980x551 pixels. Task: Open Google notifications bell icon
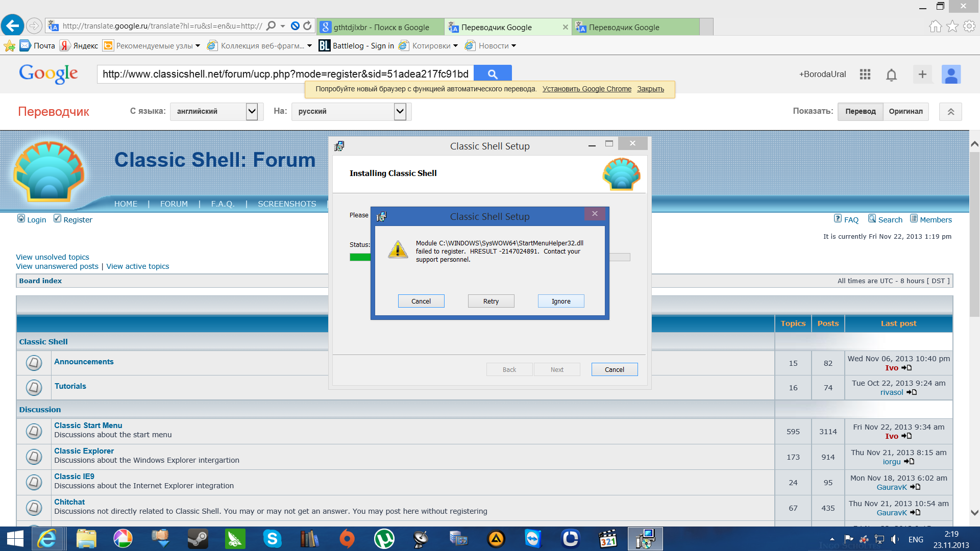coord(891,75)
